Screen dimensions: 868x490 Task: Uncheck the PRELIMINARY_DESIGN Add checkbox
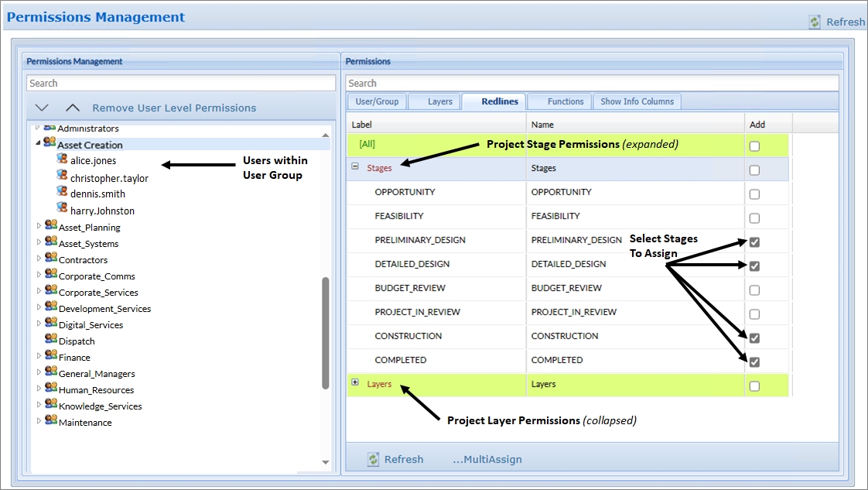[x=754, y=242]
